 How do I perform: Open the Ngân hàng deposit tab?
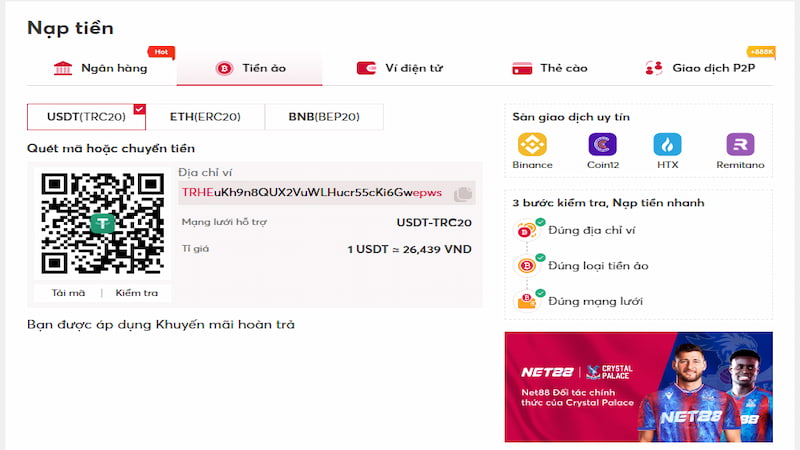point(101,68)
